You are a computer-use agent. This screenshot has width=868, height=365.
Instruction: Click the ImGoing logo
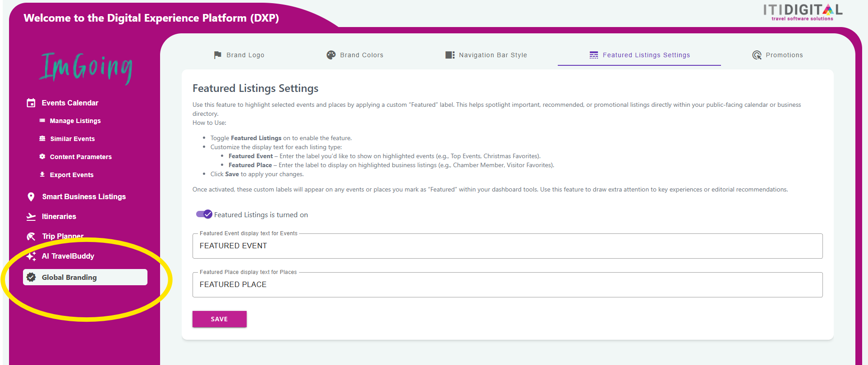[x=86, y=68]
